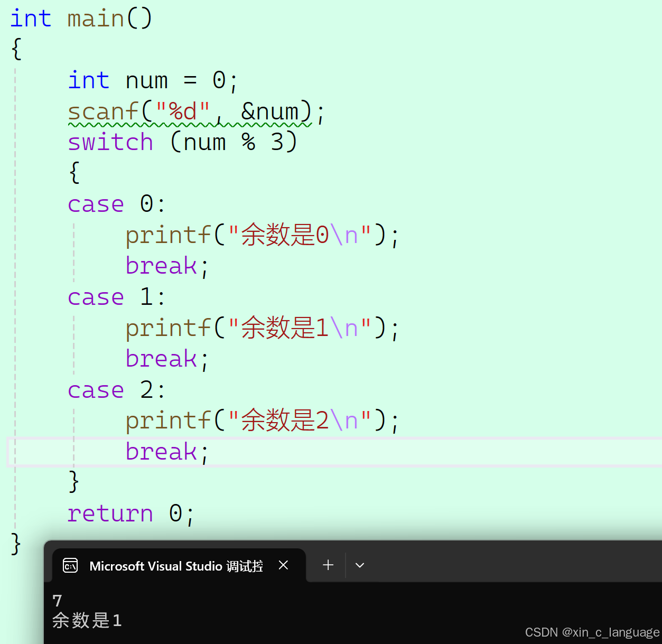Click the 'case 2:' label
The width and height of the screenshot is (662, 644).
(117, 390)
